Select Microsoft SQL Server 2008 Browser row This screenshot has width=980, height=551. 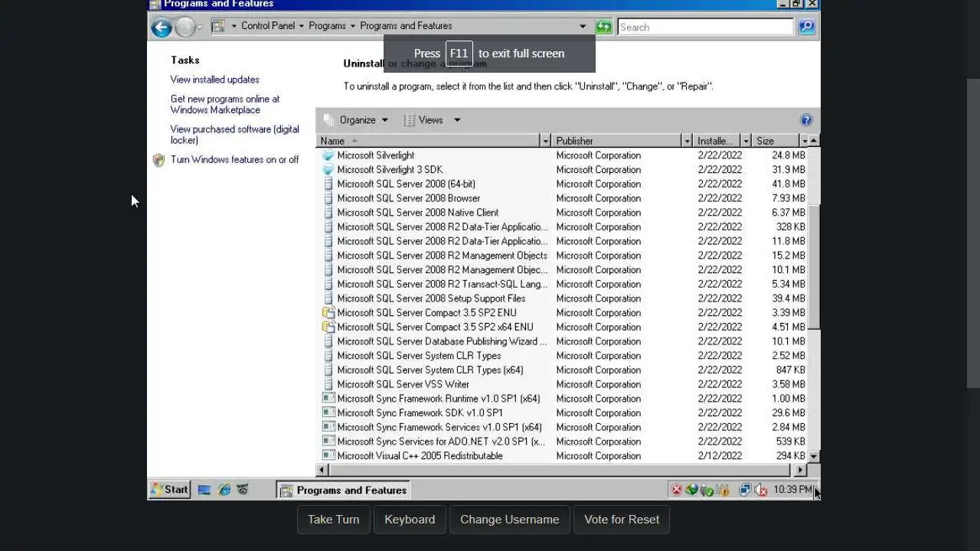[x=563, y=198]
